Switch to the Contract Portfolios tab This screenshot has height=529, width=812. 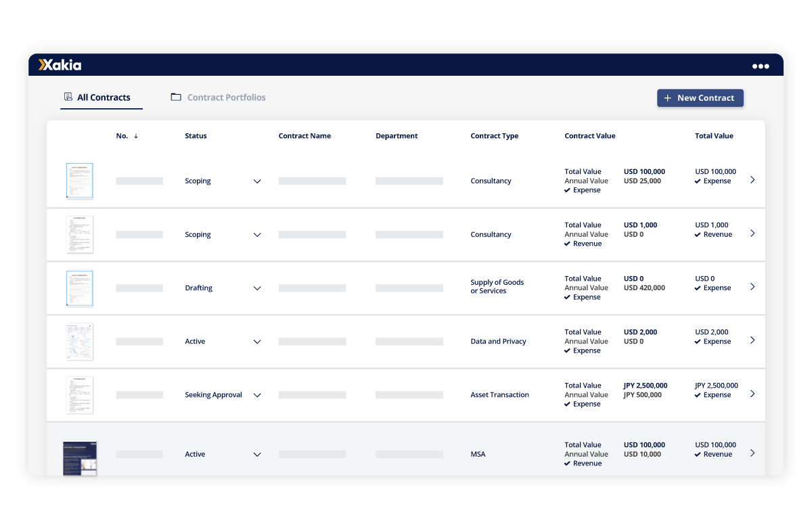(226, 97)
